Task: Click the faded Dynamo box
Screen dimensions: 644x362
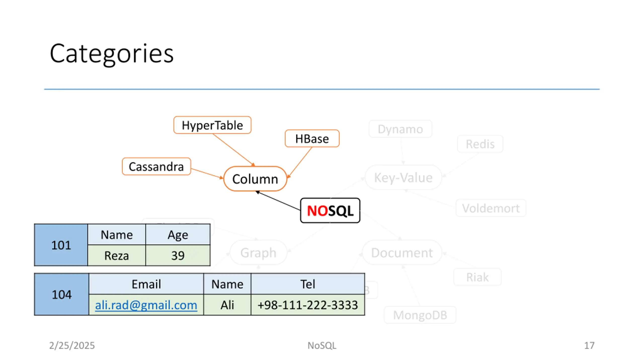Action: tap(400, 129)
